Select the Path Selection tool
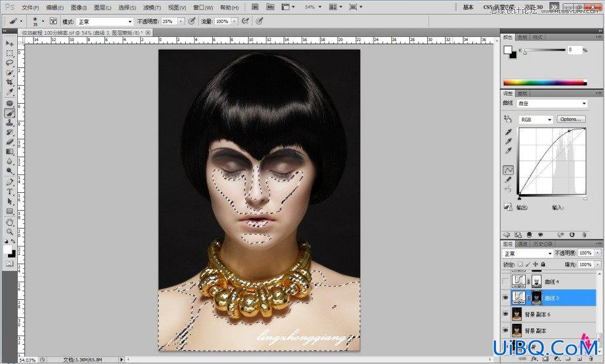The image size is (605, 364). click(10, 201)
